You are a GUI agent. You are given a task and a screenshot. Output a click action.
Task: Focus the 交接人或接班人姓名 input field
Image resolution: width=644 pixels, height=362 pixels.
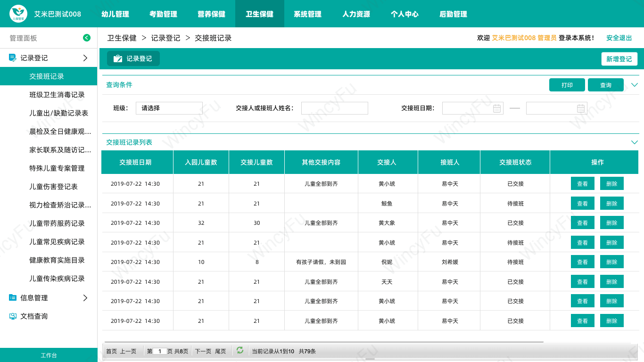[335, 108]
